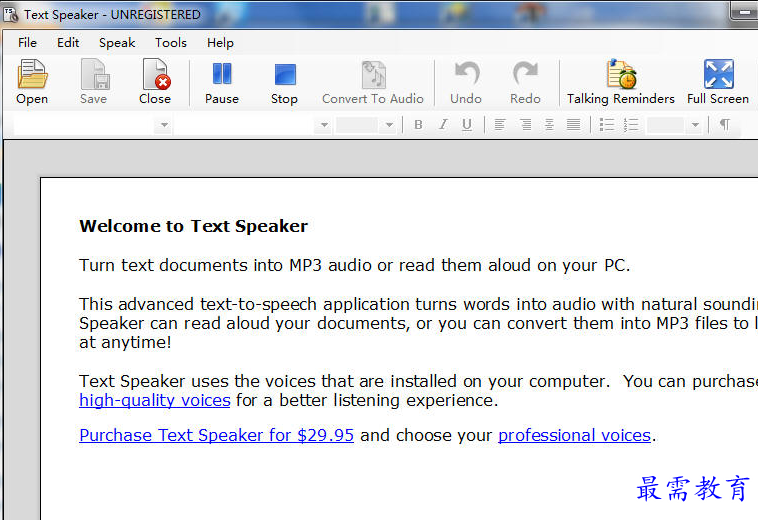Toggle bulleted list

[606, 125]
